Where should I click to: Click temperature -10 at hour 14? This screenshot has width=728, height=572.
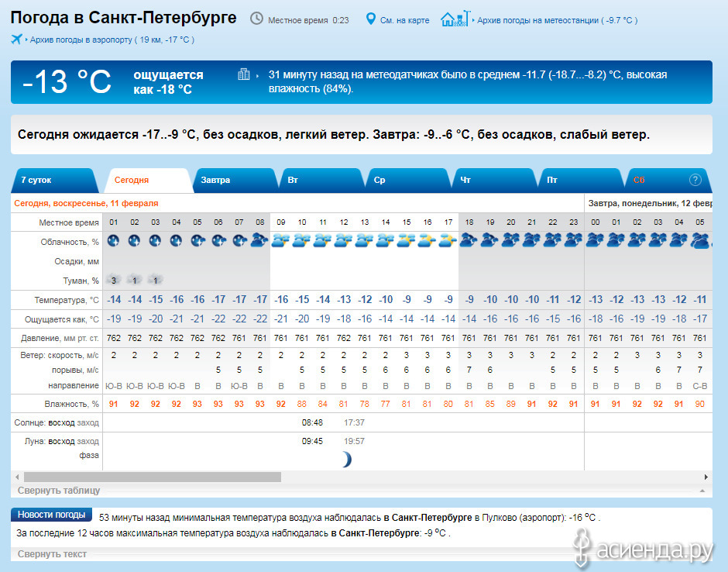coord(386,300)
